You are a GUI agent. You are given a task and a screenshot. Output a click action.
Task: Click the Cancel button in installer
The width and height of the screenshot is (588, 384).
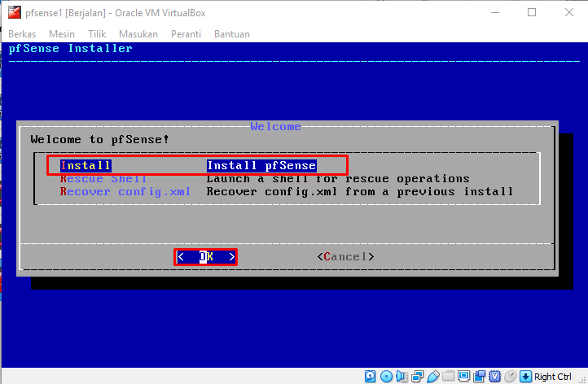(x=346, y=256)
